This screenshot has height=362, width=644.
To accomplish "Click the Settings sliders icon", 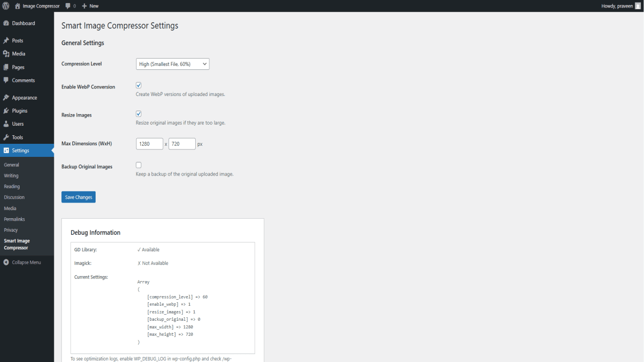I will click(x=6, y=150).
